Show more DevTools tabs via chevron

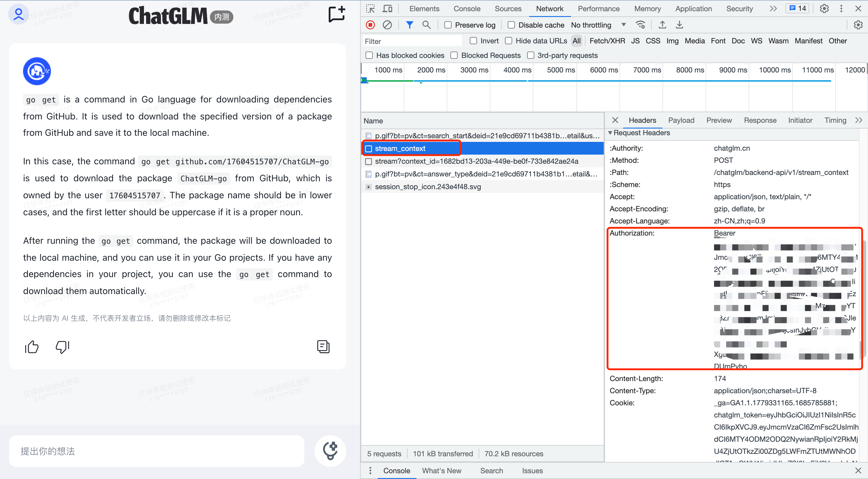tap(773, 8)
